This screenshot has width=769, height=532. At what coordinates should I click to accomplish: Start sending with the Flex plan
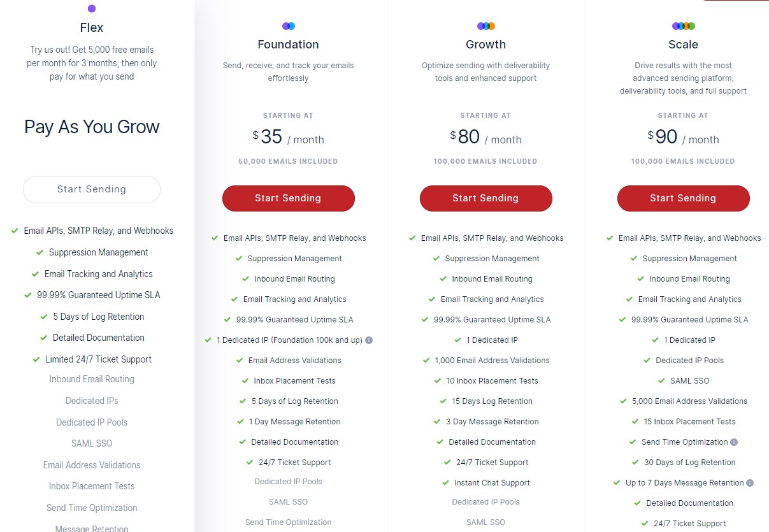tap(92, 189)
